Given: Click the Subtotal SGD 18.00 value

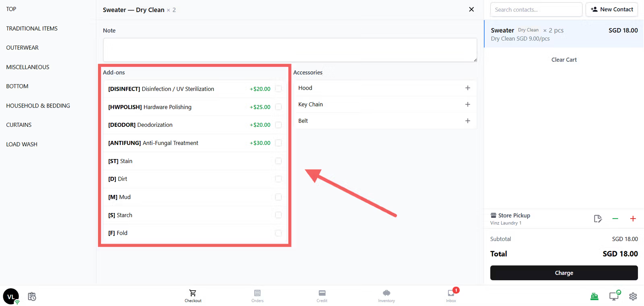Looking at the screenshot, I should [625, 239].
